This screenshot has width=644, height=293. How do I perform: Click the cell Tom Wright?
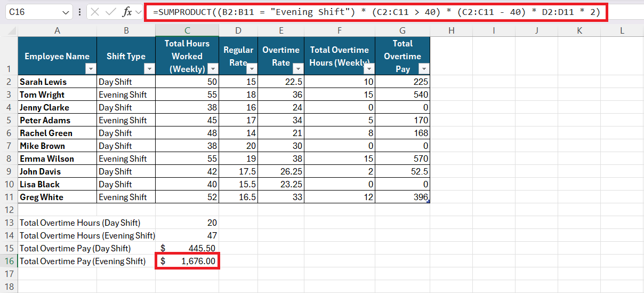tap(58, 94)
